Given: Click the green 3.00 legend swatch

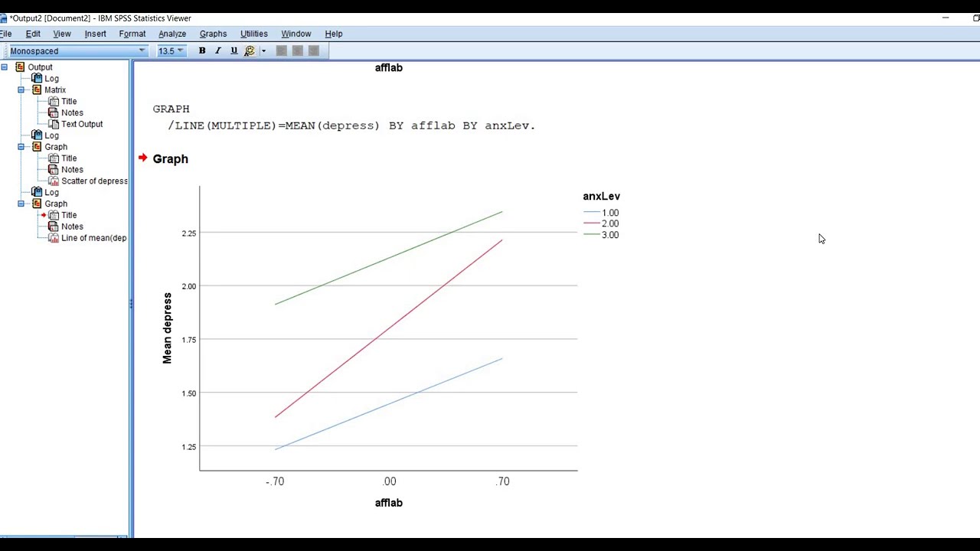Looking at the screenshot, I should 591,235.
